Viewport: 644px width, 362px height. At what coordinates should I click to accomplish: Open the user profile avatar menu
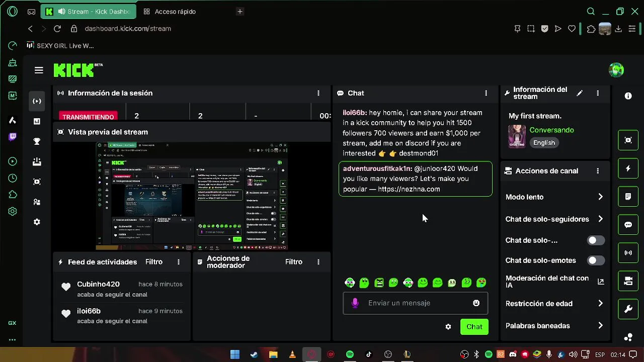coord(616,70)
